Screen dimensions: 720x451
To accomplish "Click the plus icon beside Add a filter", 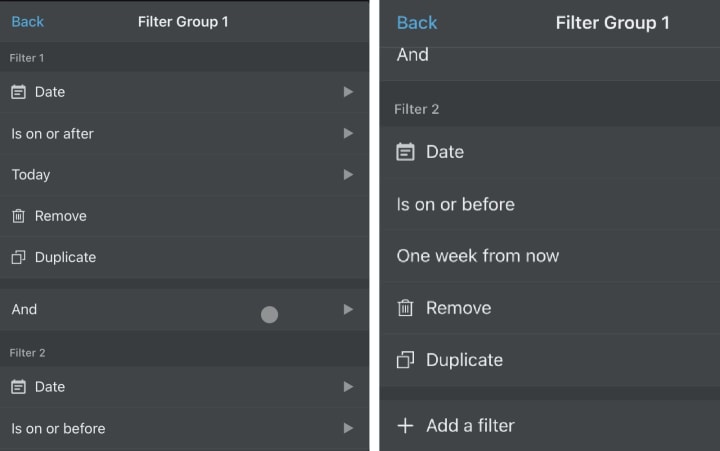I will click(x=405, y=426).
